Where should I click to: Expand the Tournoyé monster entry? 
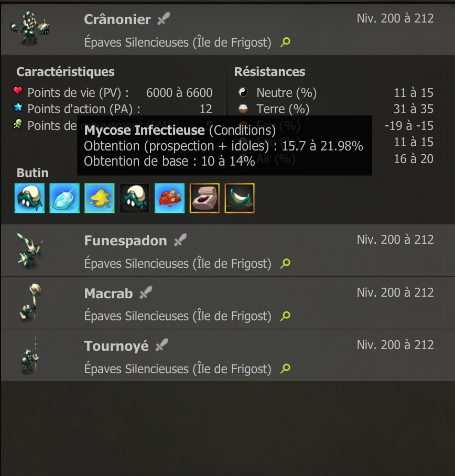(x=227, y=355)
